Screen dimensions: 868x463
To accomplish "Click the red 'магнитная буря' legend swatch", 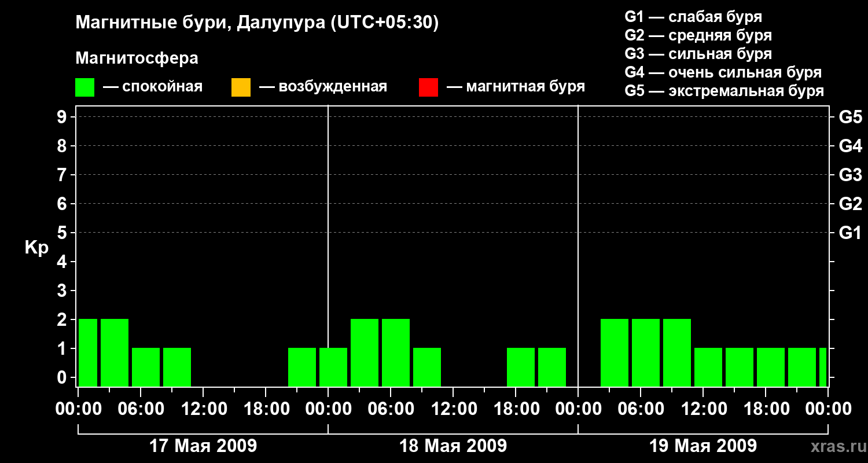I will 428,87.
